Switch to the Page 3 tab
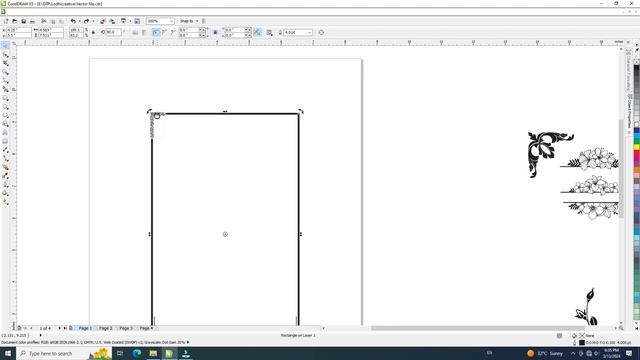The height and width of the screenshot is (360, 640). click(x=126, y=328)
